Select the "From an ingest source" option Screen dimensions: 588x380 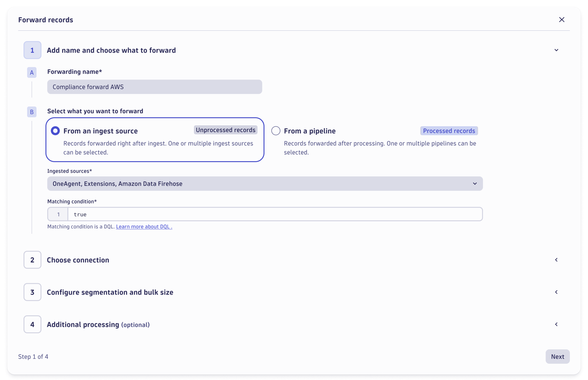[55, 131]
